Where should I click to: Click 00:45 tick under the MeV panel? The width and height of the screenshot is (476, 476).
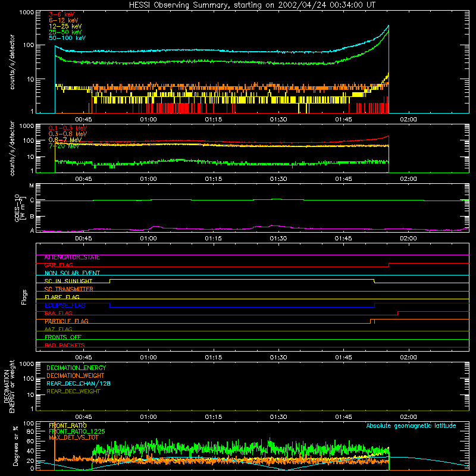(83, 179)
